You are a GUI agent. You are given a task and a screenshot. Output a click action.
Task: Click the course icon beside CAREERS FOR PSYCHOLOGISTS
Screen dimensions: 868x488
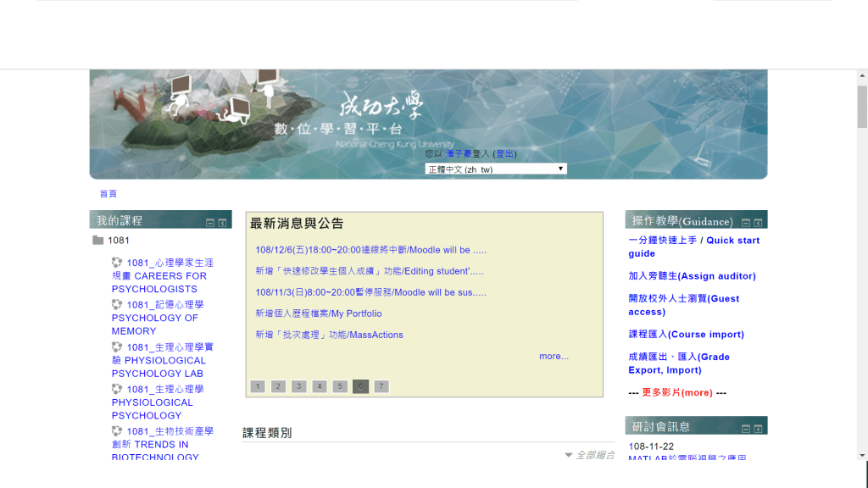pos(117,263)
